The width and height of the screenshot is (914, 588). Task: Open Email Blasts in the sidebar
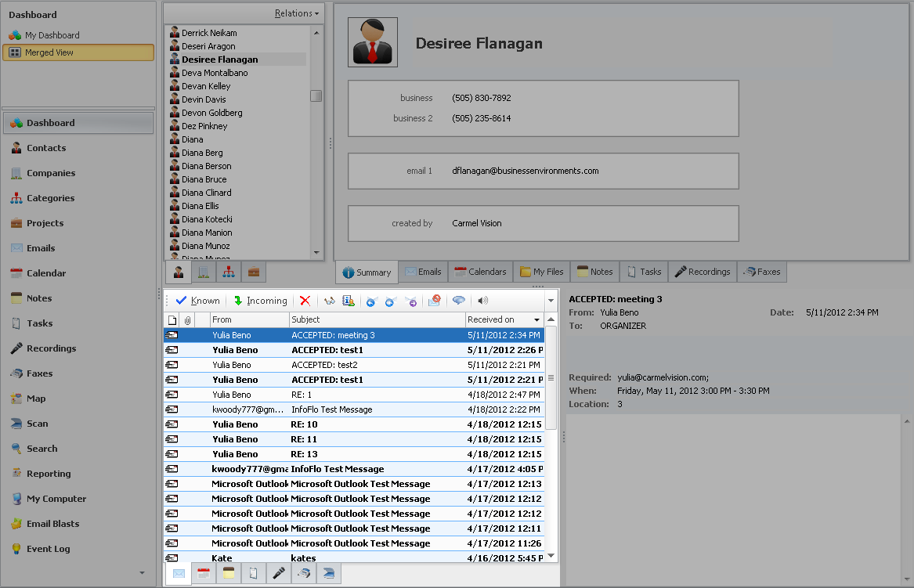(x=52, y=524)
